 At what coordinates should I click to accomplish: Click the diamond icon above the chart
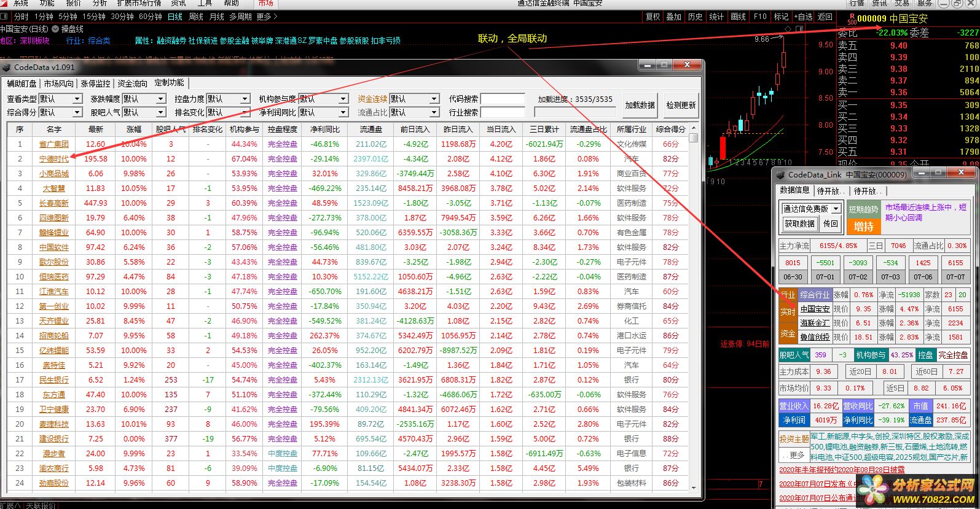(x=787, y=29)
